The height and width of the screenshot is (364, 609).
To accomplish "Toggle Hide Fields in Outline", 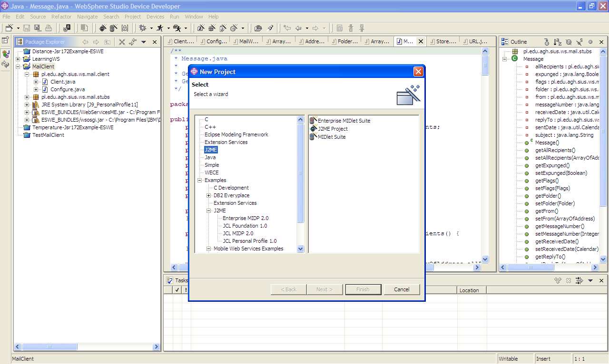I will (569, 42).
